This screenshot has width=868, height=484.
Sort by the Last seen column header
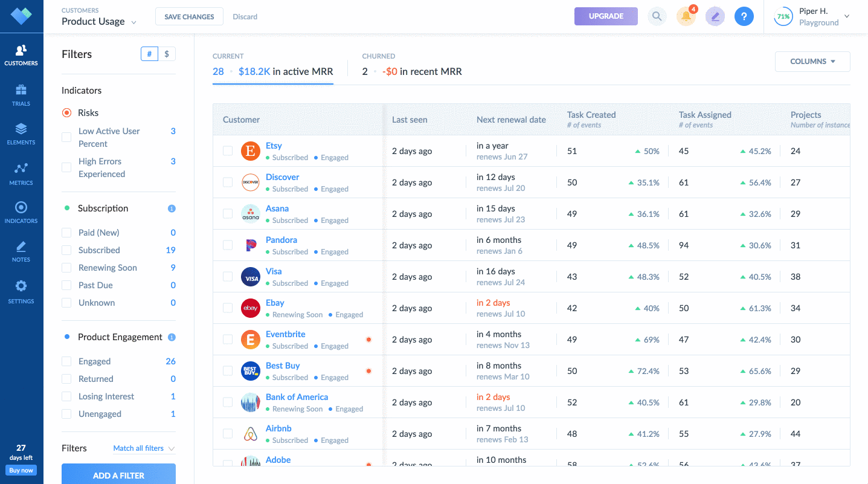click(410, 120)
